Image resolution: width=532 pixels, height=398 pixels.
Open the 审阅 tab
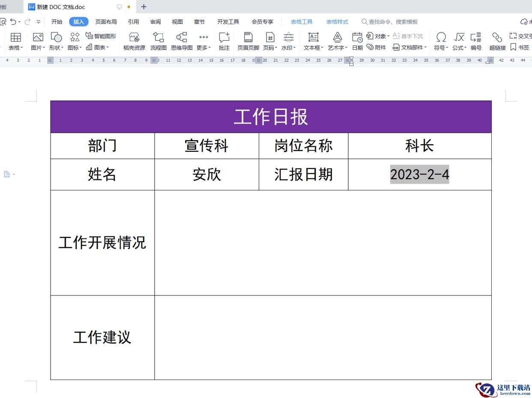click(x=155, y=22)
